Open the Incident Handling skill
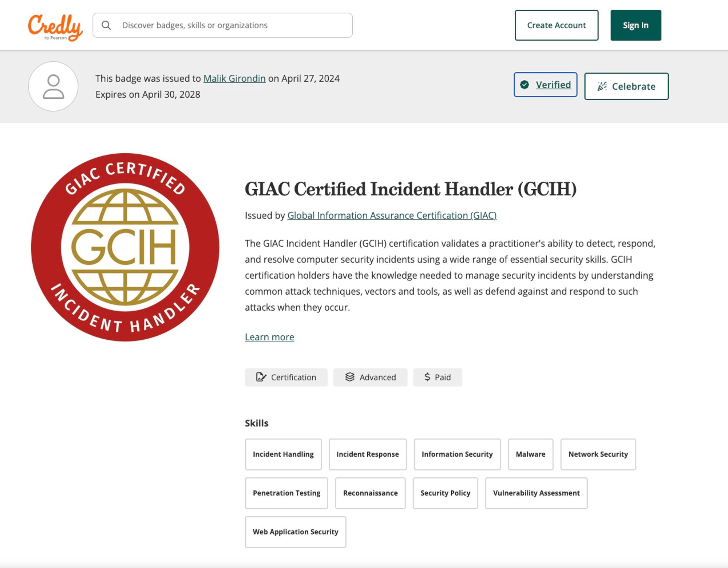The image size is (728, 568). pyautogui.click(x=283, y=454)
